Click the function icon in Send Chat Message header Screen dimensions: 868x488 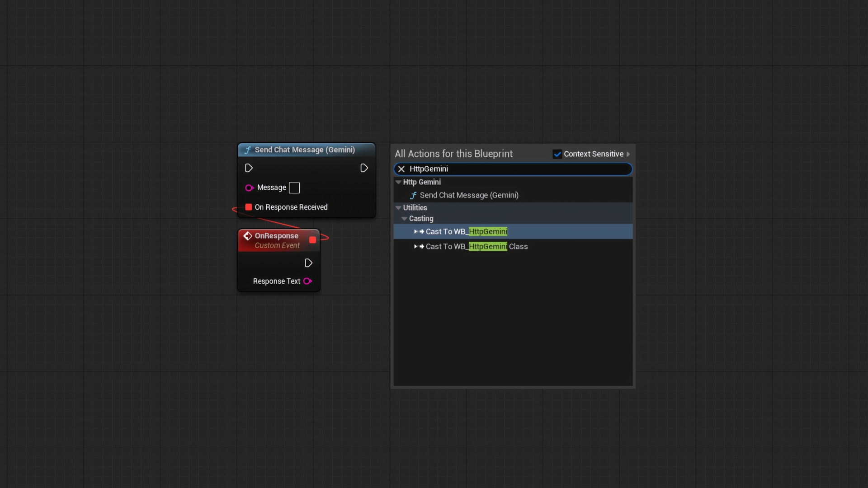coord(248,150)
